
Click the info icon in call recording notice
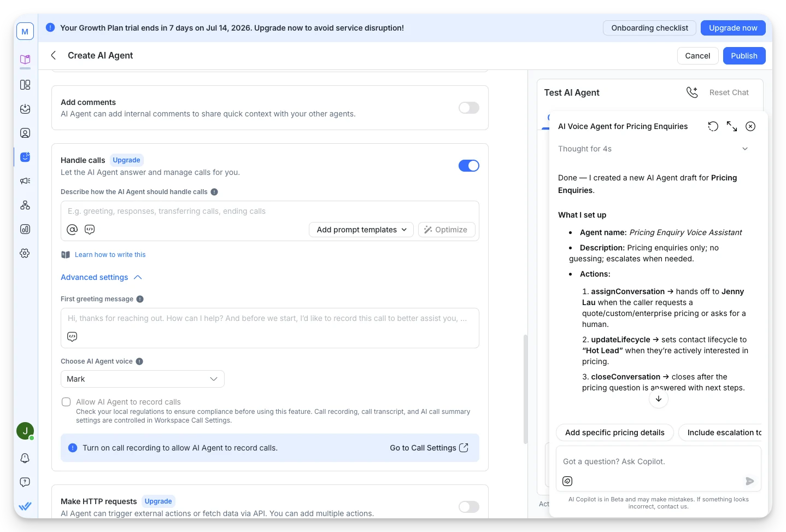point(73,448)
